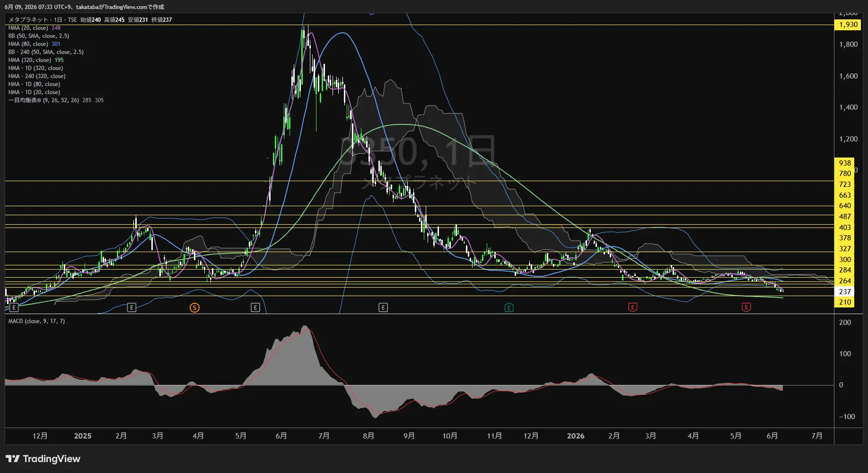The width and height of the screenshot is (868, 473).
Task: Click the 高値245 high value in header
Action: [114, 20]
